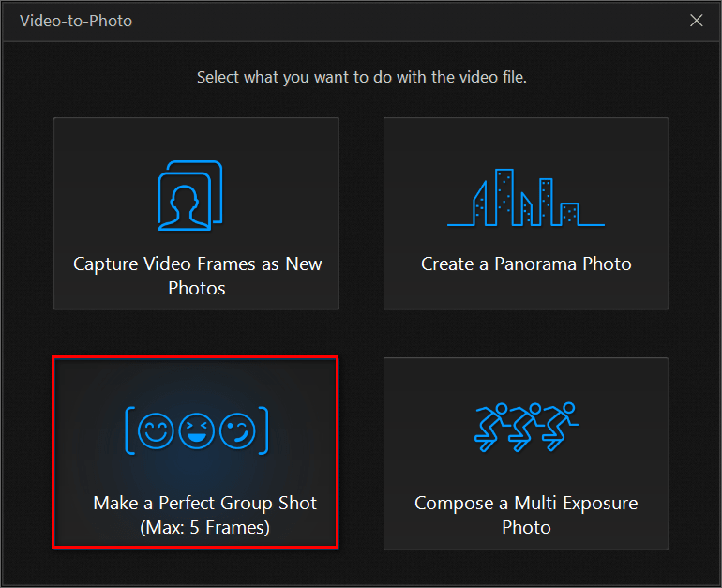This screenshot has width=722, height=588.
Task: Click the city skyline panorama icon
Action: [525, 197]
